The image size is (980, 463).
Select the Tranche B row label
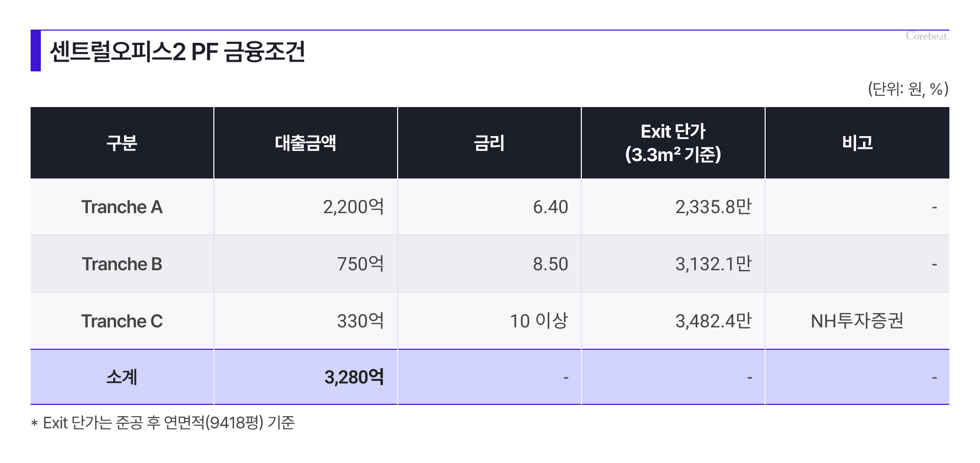122,264
